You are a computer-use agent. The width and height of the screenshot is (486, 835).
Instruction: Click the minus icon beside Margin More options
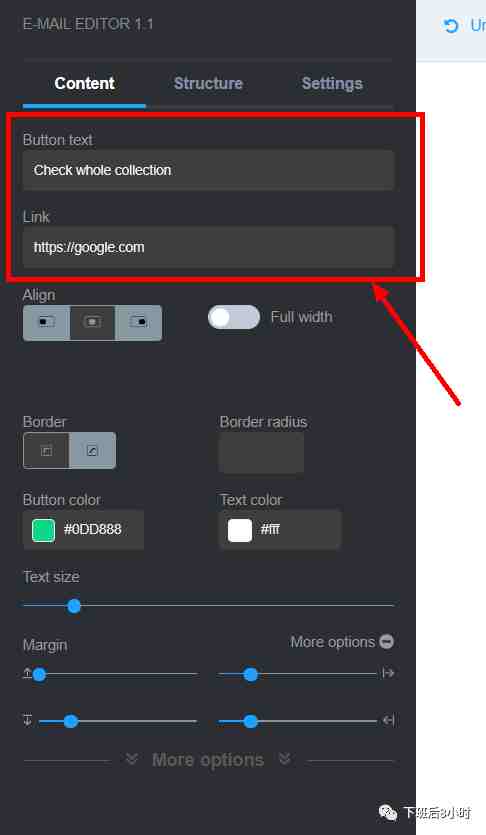pos(387,642)
